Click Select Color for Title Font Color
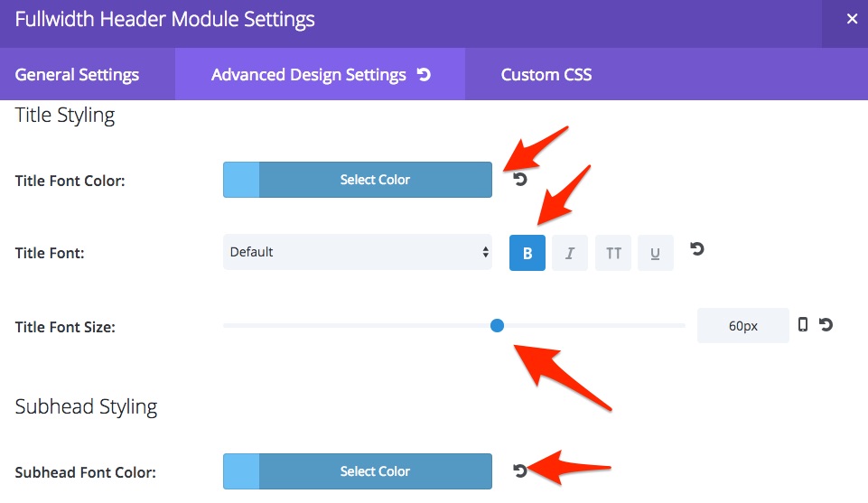This screenshot has width=868, height=503. 376,180
